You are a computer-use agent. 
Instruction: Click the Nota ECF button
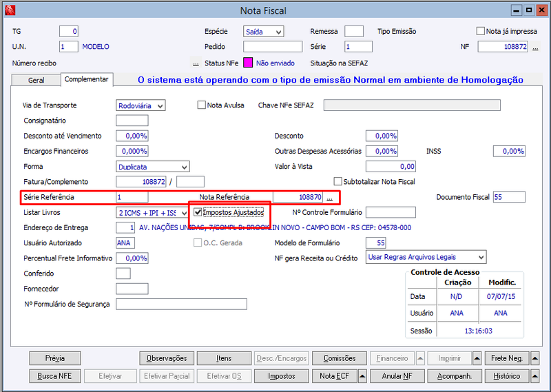[335, 376]
